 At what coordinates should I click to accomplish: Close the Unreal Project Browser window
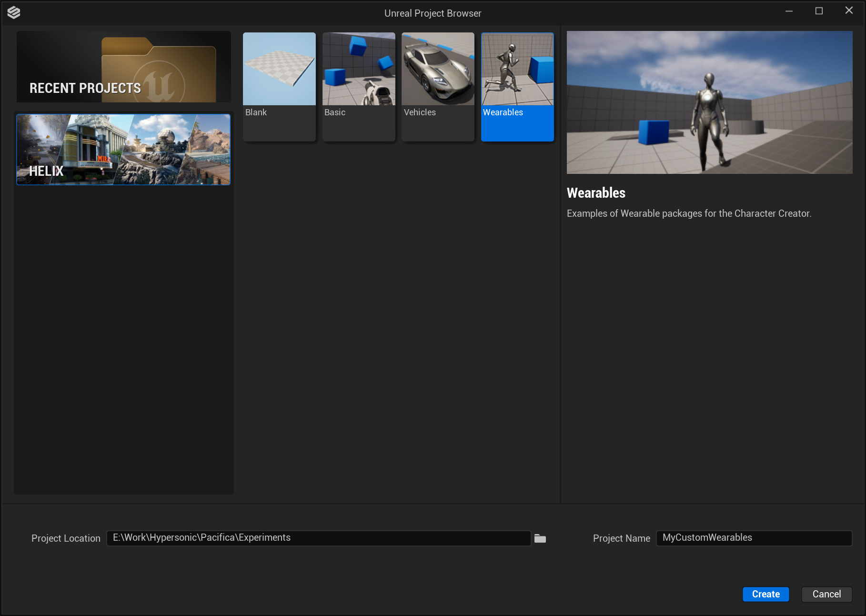coord(849,11)
